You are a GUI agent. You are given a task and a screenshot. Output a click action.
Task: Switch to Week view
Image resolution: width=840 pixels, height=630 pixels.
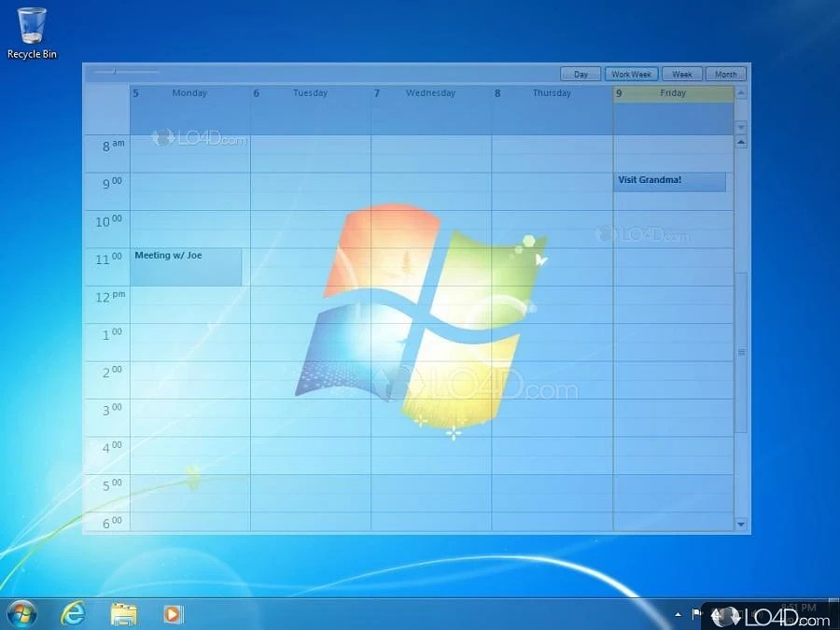682,73
